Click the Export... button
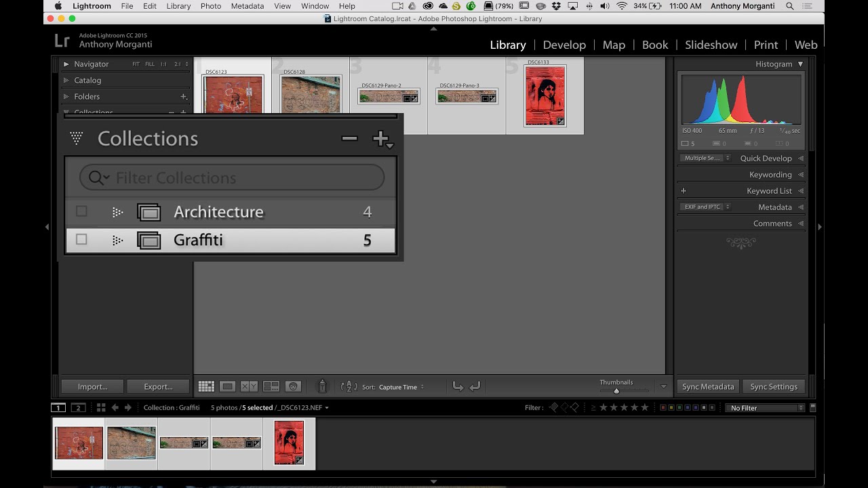This screenshot has width=868, height=488. [158, 386]
